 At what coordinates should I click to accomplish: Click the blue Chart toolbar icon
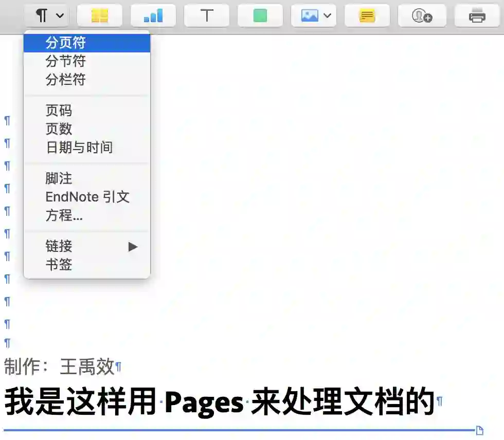(153, 15)
